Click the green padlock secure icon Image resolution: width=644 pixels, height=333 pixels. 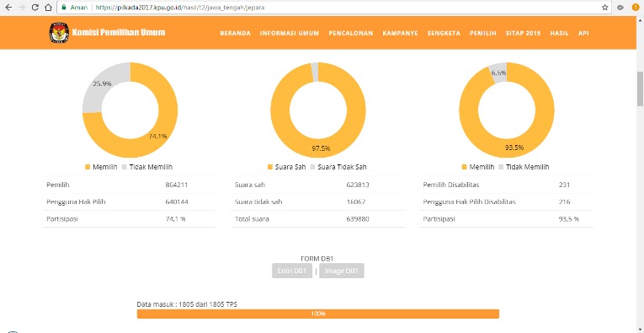(x=64, y=8)
